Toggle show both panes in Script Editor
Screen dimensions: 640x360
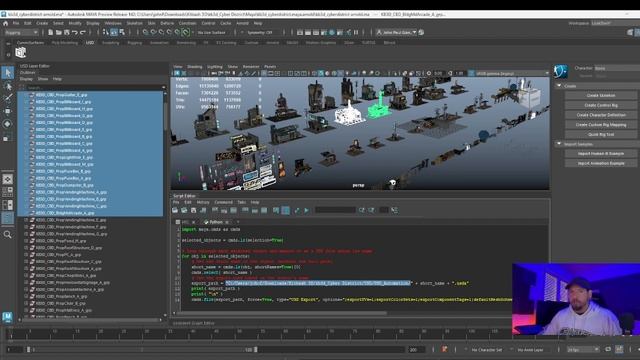click(x=264, y=210)
